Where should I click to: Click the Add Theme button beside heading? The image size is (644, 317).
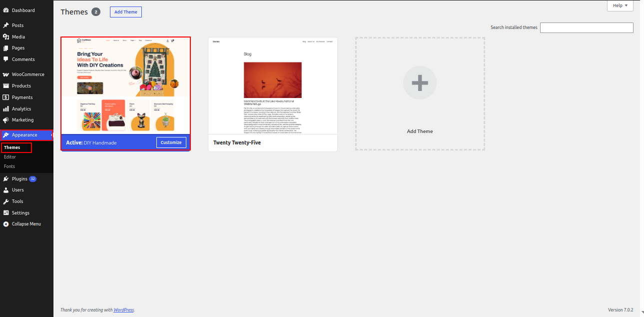(x=126, y=12)
